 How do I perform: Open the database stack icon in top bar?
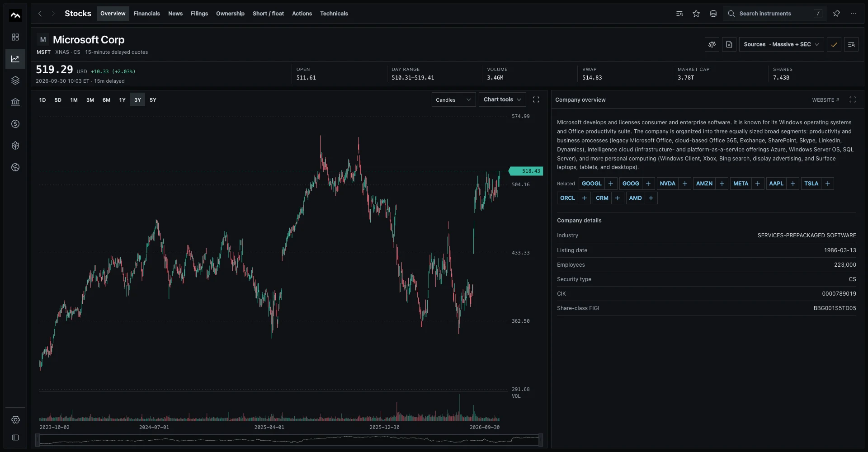pyautogui.click(x=713, y=14)
